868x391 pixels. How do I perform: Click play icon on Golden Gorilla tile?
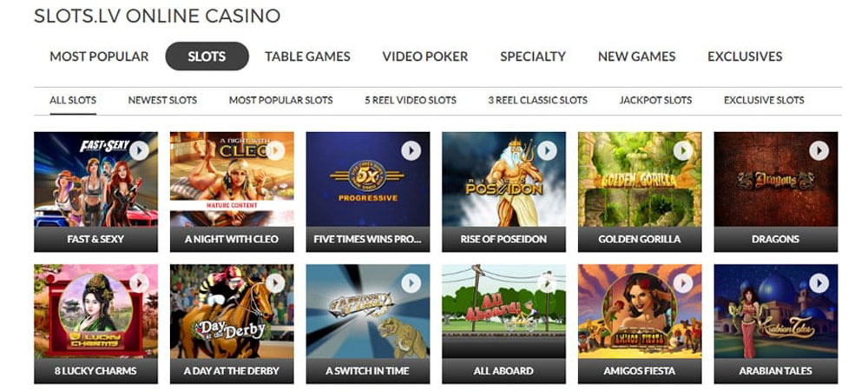683,150
